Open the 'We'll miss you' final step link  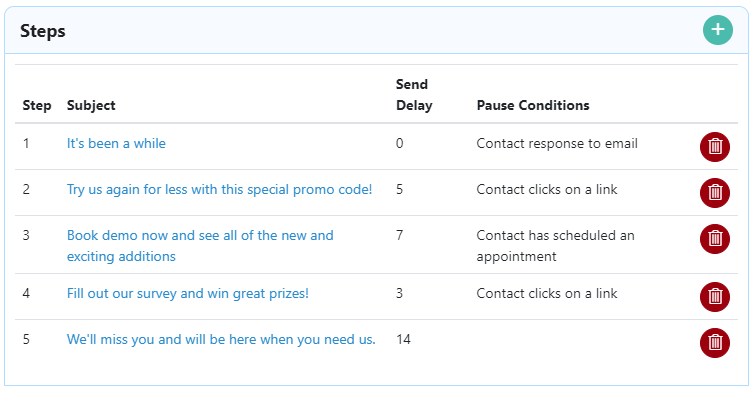click(x=221, y=339)
